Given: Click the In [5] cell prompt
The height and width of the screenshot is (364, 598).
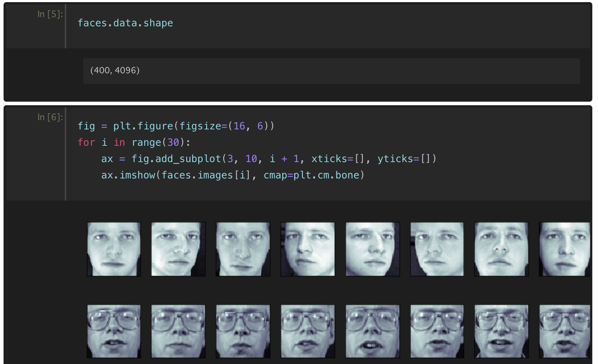Looking at the screenshot, I should tap(50, 14).
